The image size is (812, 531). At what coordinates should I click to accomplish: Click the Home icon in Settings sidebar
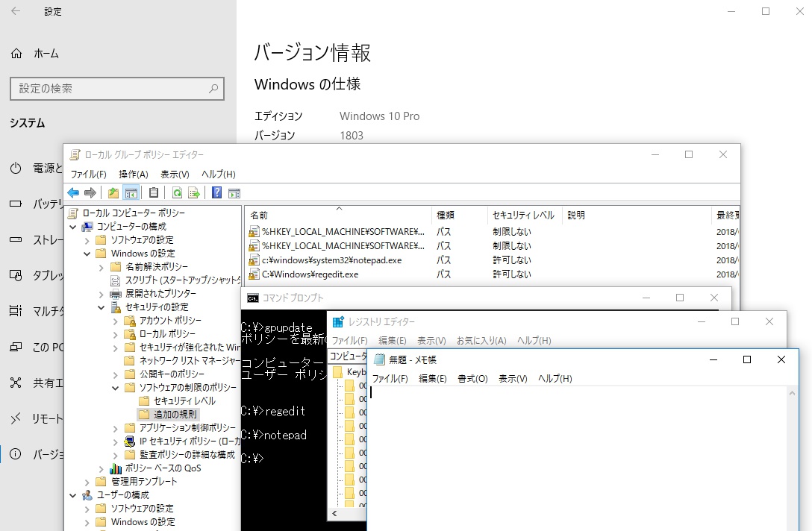[x=16, y=53]
